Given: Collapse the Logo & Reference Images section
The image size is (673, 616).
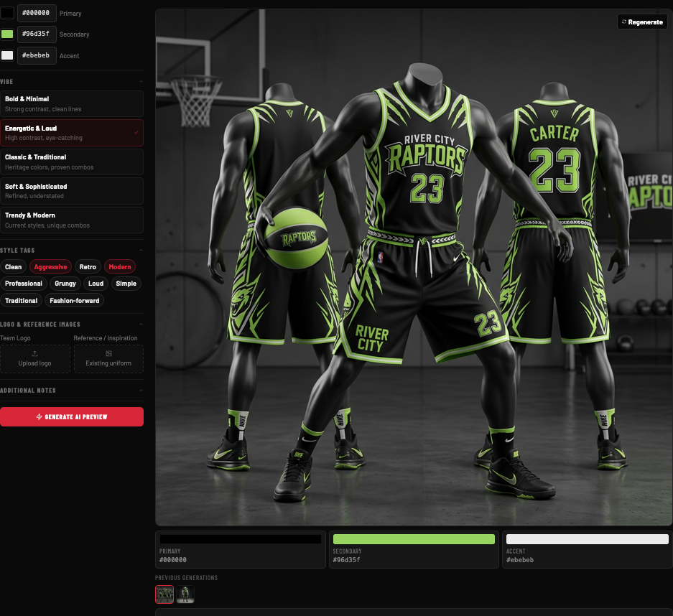Looking at the screenshot, I should 141,325.
